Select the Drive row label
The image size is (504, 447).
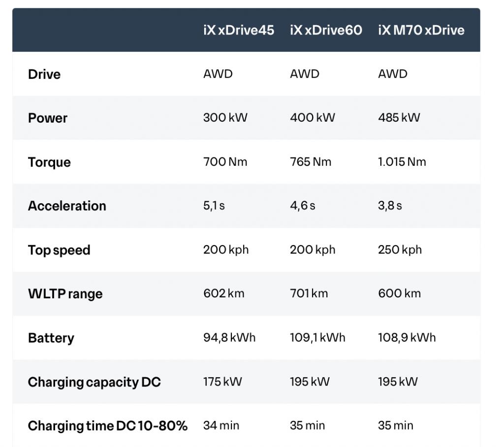(x=44, y=74)
